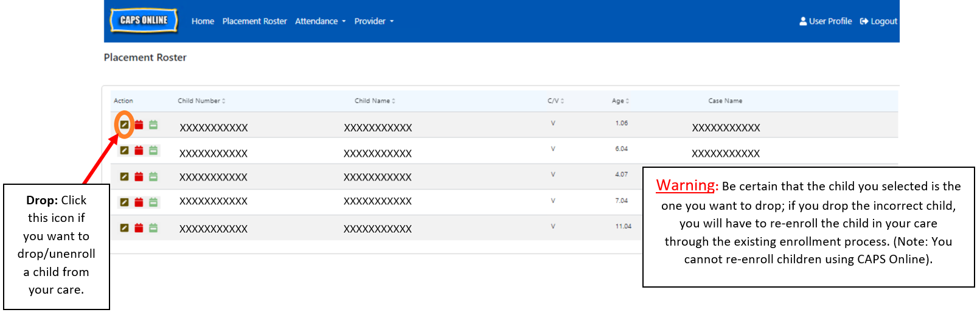
Task: Click drop pencil icon in age 6.04 row
Action: tap(124, 150)
